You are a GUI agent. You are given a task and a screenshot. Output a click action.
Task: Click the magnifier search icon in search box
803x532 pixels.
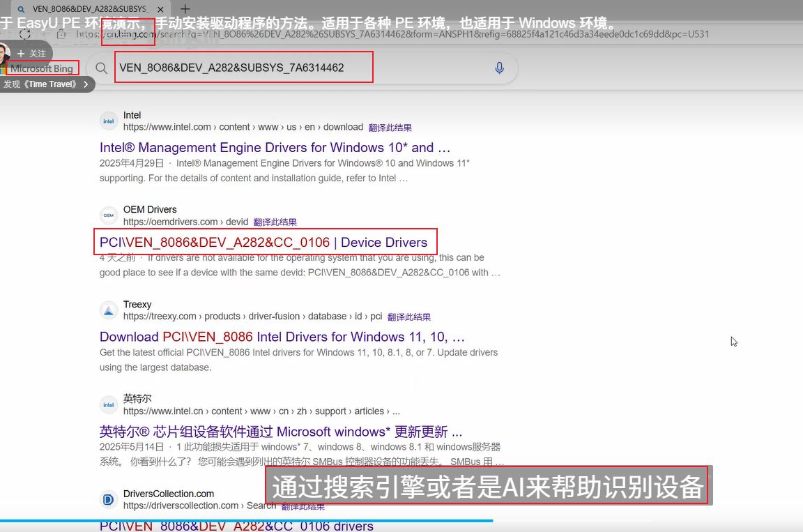tap(101, 68)
